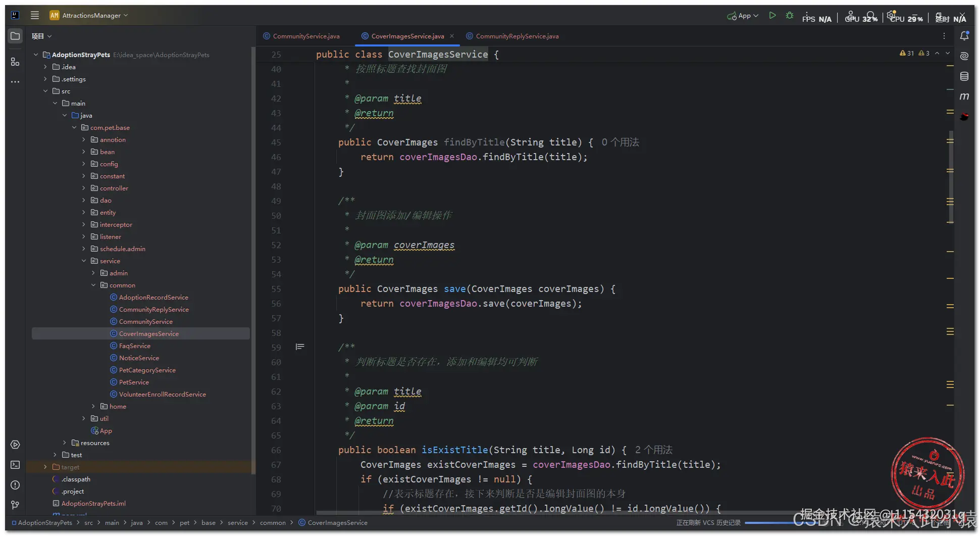Click the 'common' breadcrumb
This screenshot has width=980, height=536.
pyautogui.click(x=273, y=522)
